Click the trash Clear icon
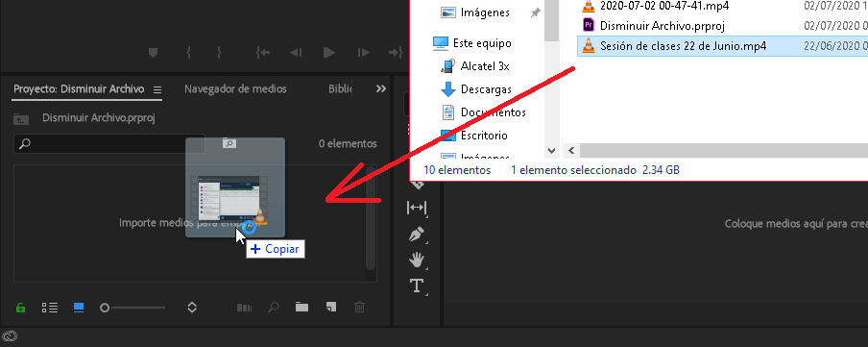Screen dimensions: 868x347 (x=359, y=307)
